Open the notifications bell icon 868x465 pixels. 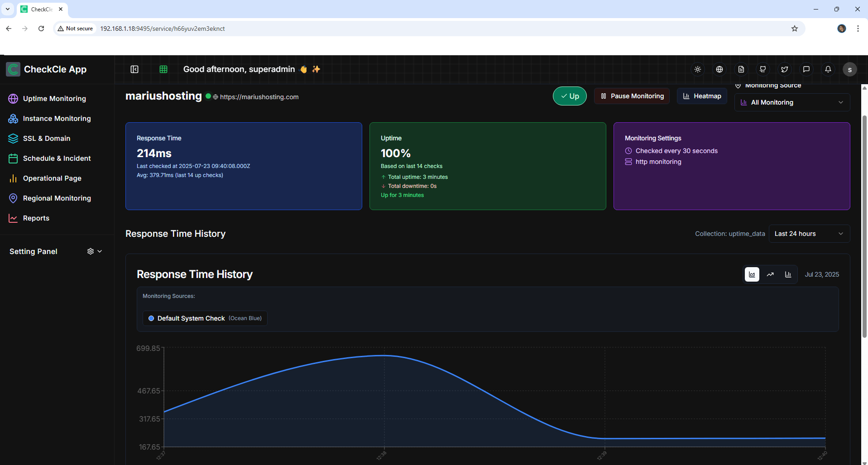(x=828, y=69)
